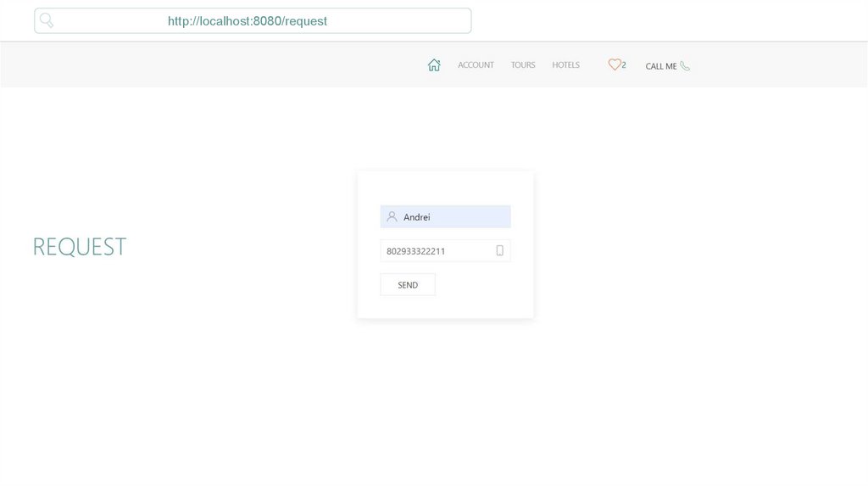Viewport: 868px width, 487px height.
Task: Go to the TOURS page
Action: [x=523, y=64]
